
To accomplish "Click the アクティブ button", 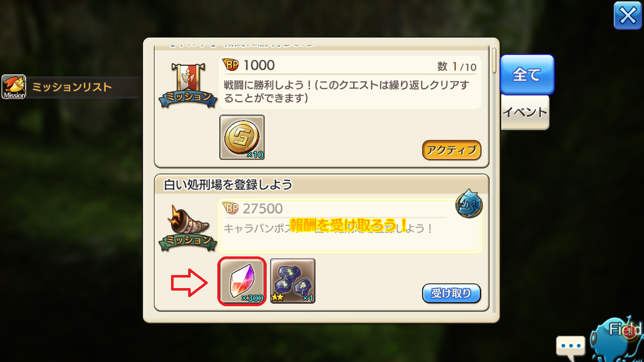I will pos(451,150).
